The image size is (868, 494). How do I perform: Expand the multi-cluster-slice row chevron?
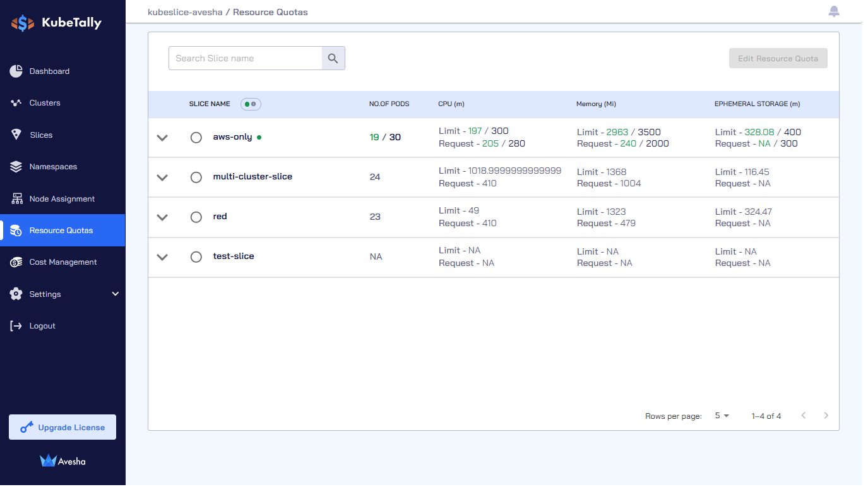tap(162, 178)
